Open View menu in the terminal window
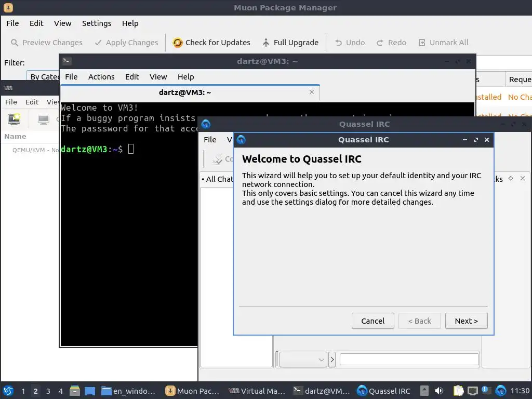Viewport: 532px width, 399px height. (x=158, y=77)
